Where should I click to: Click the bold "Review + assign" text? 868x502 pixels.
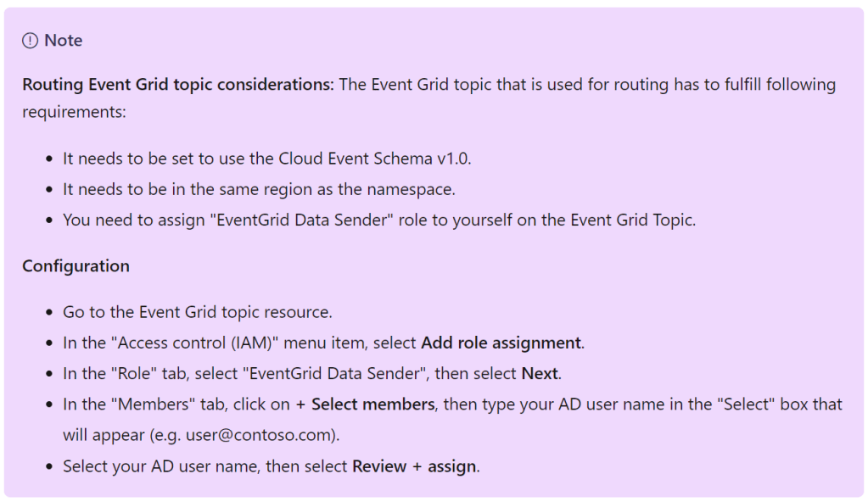[x=414, y=466]
